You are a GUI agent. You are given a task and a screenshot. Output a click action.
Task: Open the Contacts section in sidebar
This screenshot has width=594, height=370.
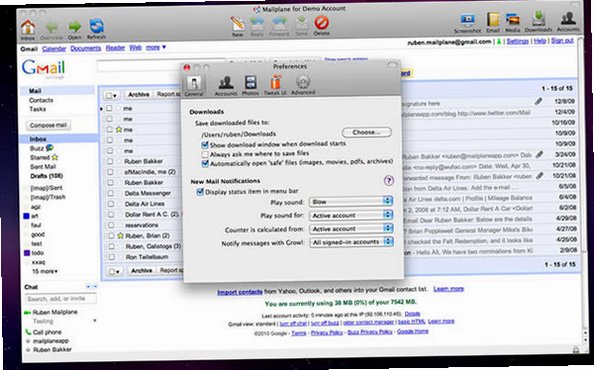click(41, 100)
